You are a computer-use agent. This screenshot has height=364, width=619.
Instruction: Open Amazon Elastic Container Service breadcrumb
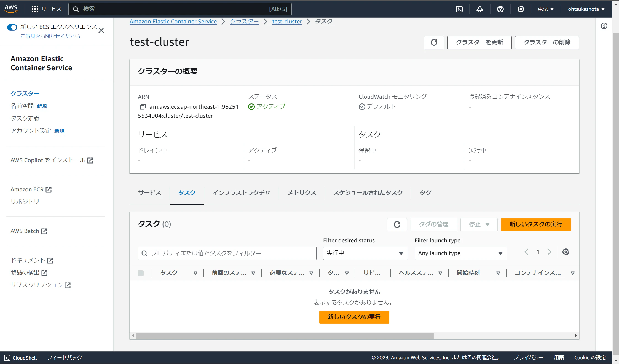[x=173, y=22]
